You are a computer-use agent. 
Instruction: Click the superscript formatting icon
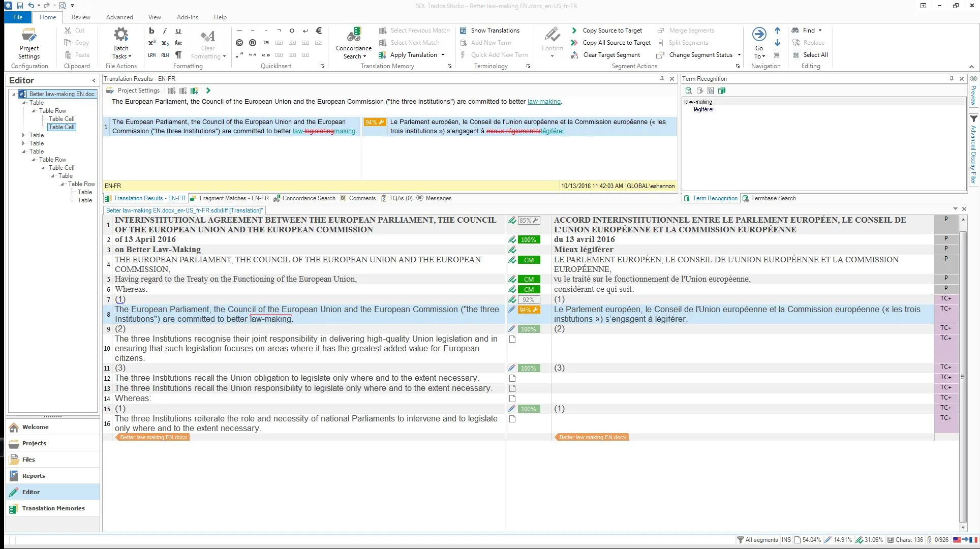tap(151, 43)
